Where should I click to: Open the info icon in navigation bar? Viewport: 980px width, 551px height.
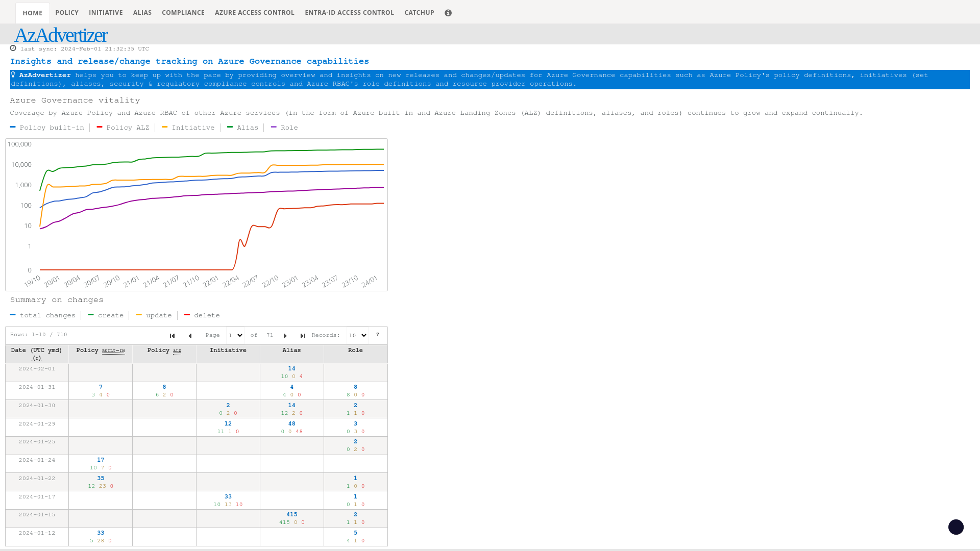click(448, 13)
